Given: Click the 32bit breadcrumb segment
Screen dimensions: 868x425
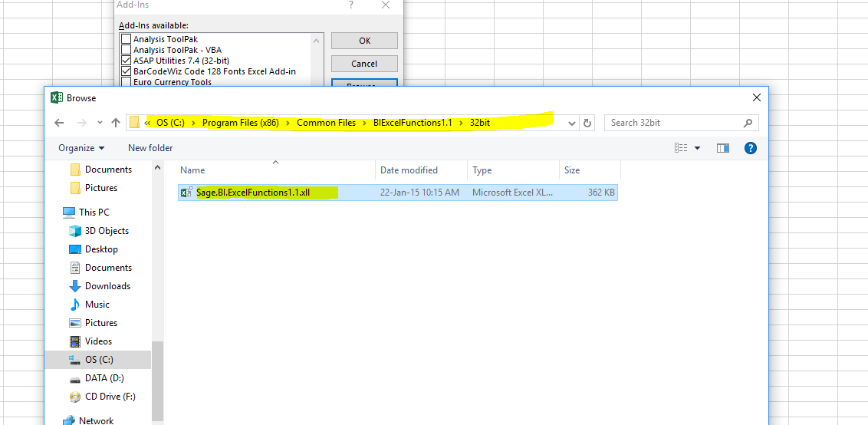Looking at the screenshot, I should (x=480, y=123).
